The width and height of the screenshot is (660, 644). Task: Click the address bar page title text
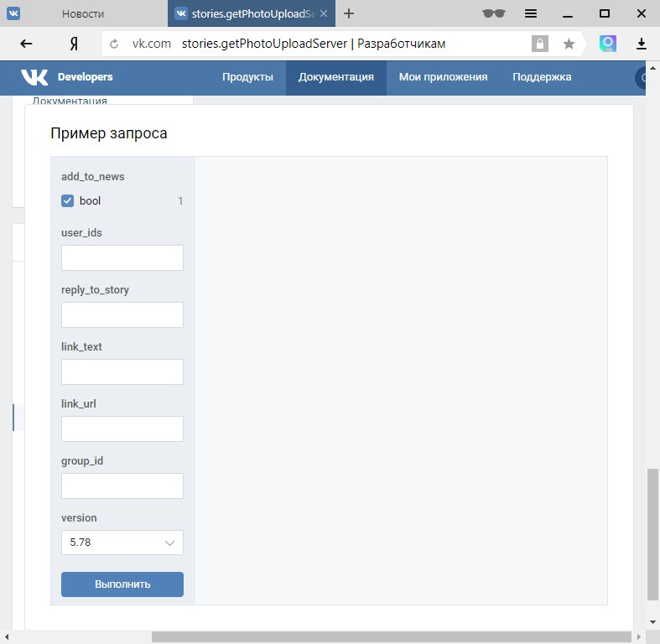(313, 44)
